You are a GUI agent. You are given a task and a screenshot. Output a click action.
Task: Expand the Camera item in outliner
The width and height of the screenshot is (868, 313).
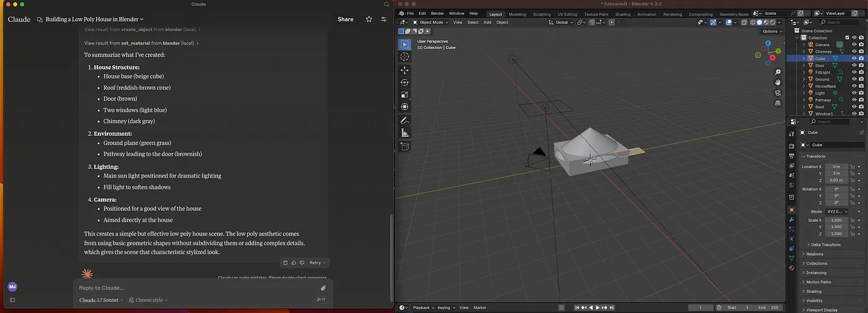pos(804,45)
